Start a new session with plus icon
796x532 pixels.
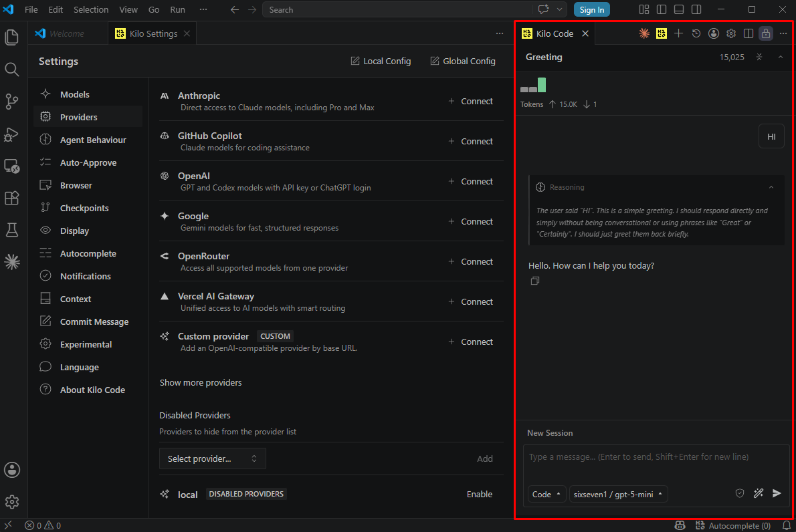[678, 33]
